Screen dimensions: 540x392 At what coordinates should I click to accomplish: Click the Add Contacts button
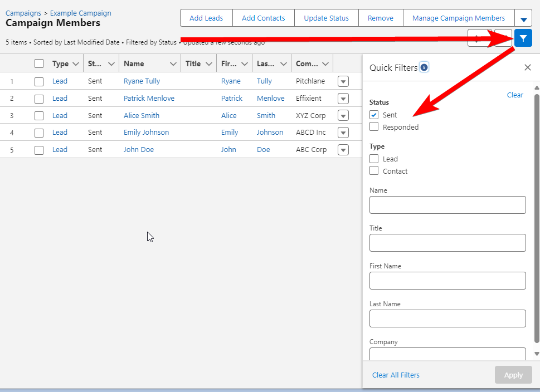point(264,18)
